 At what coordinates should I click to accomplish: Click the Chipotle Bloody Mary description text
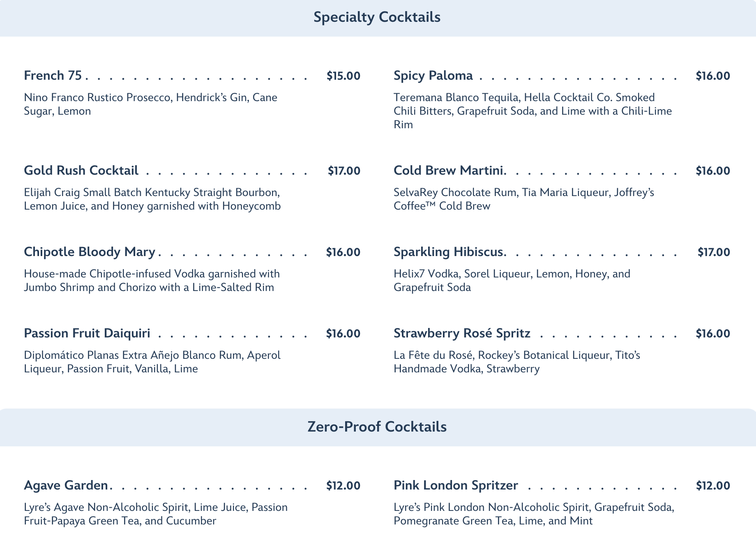(152, 280)
